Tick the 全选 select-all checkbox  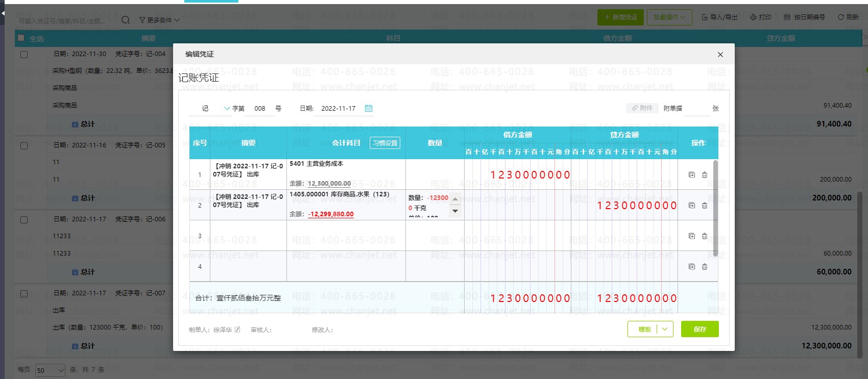coord(21,38)
